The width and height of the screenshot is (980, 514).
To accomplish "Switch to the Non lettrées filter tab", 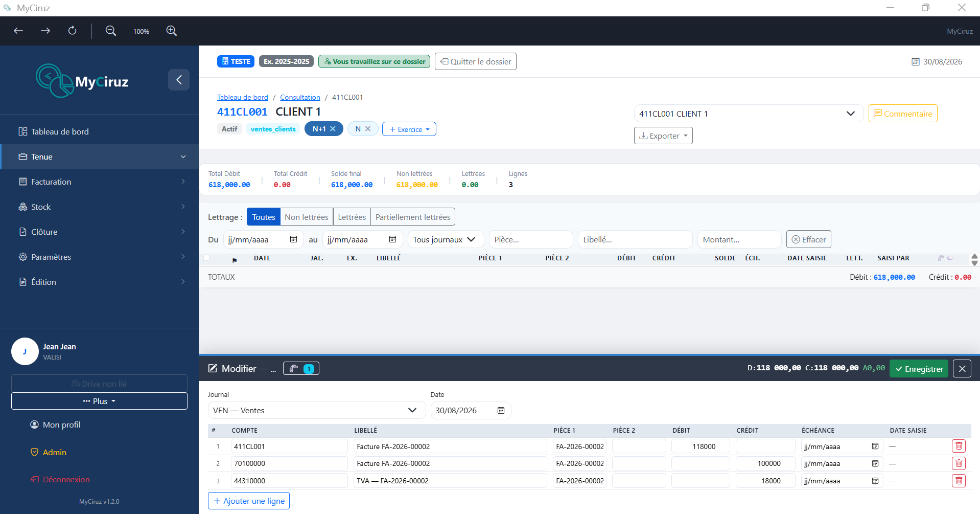I will pos(307,217).
